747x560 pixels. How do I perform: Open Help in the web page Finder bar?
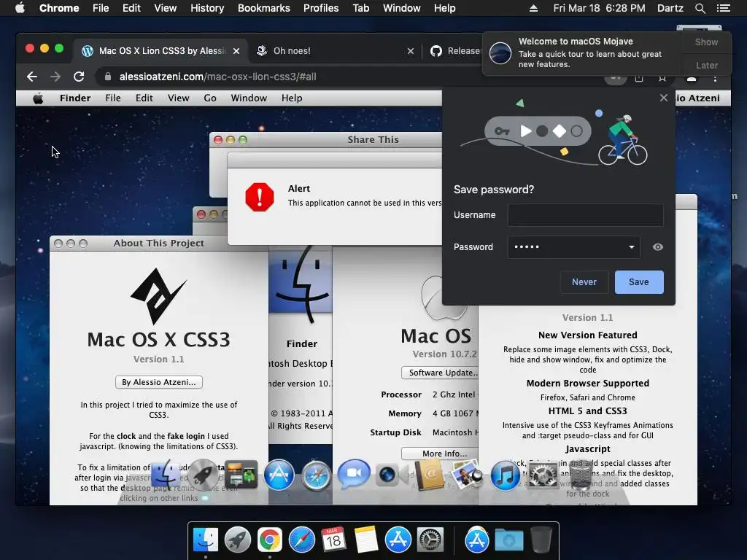click(292, 98)
